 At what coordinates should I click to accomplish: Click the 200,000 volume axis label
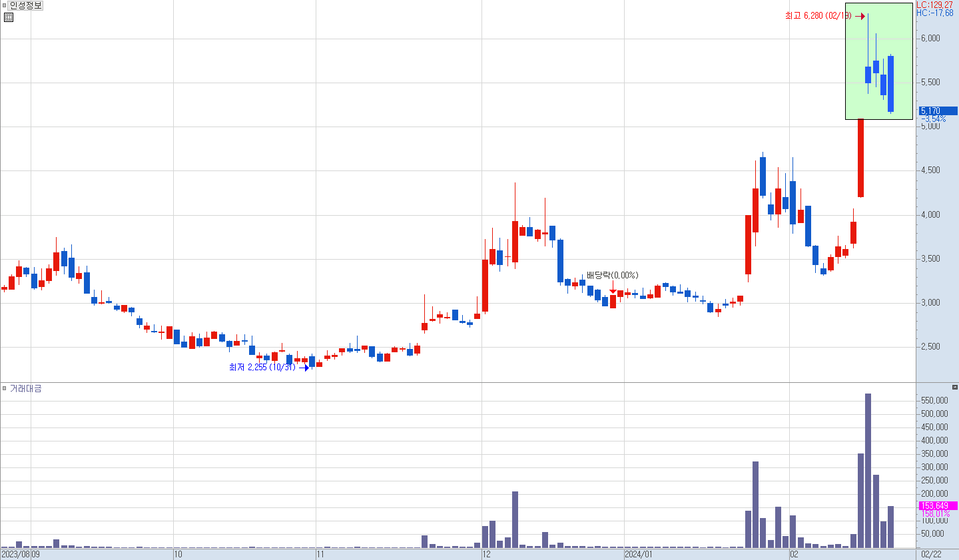pyautogui.click(x=934, y=494)
